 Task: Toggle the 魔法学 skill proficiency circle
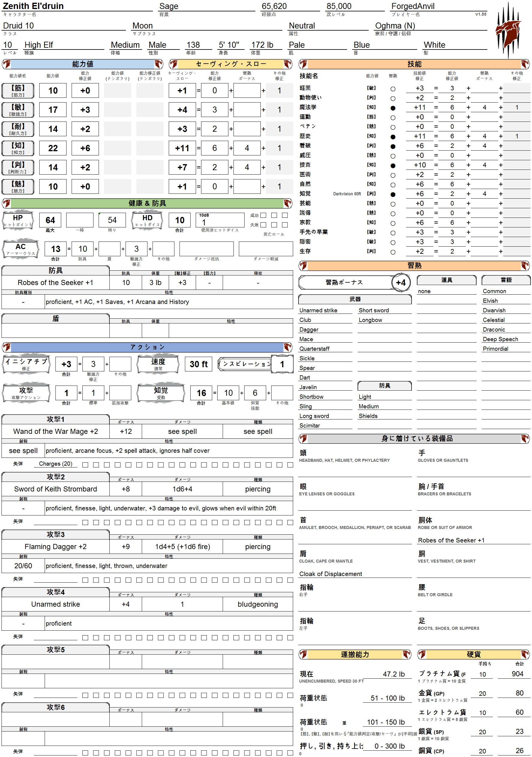click(393, 108)
